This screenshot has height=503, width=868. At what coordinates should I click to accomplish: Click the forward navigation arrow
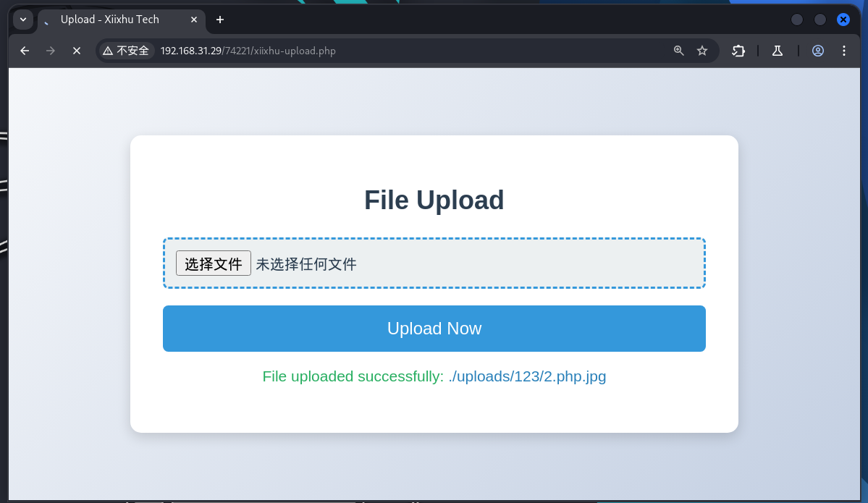51,51
